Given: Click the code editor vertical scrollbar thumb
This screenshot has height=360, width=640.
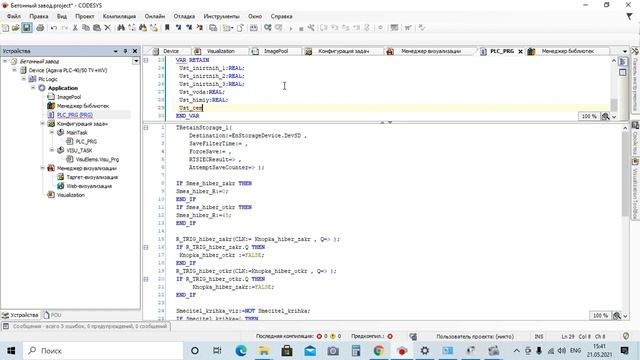Looking at the screenshot, I should click(625, 174).
